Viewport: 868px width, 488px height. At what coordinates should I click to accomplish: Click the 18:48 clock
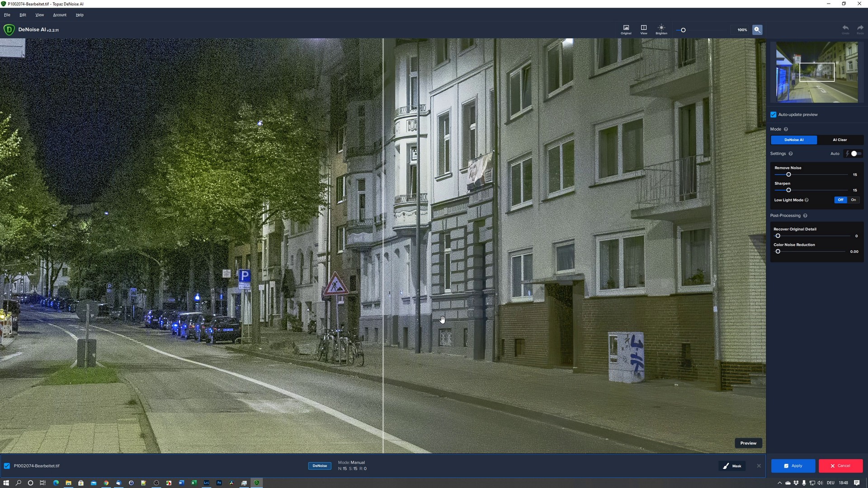point(844,483)
